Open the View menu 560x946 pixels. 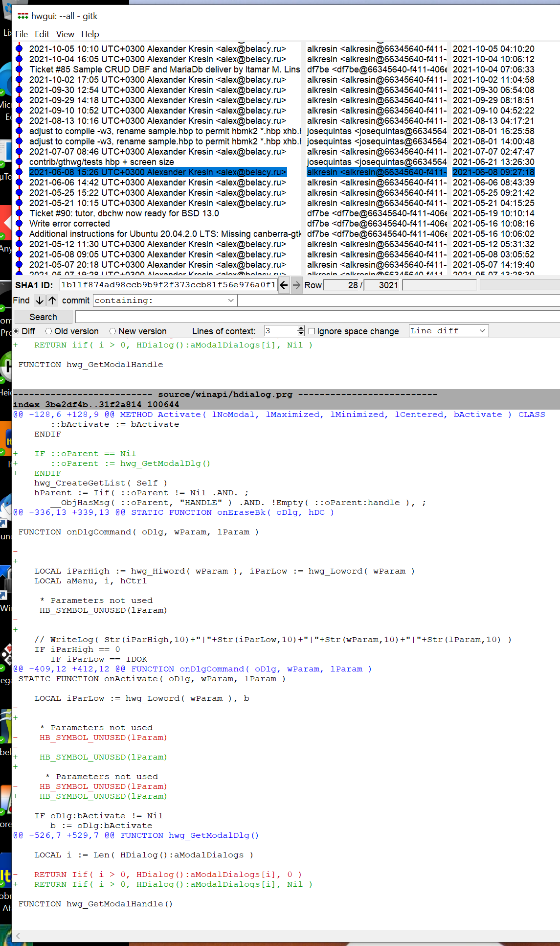tap(65, 34)
